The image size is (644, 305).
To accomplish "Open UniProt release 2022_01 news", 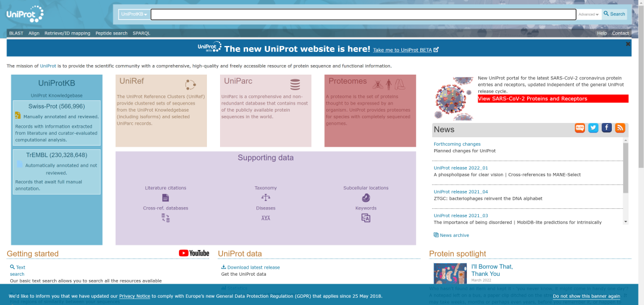I will tap(461, 168).
